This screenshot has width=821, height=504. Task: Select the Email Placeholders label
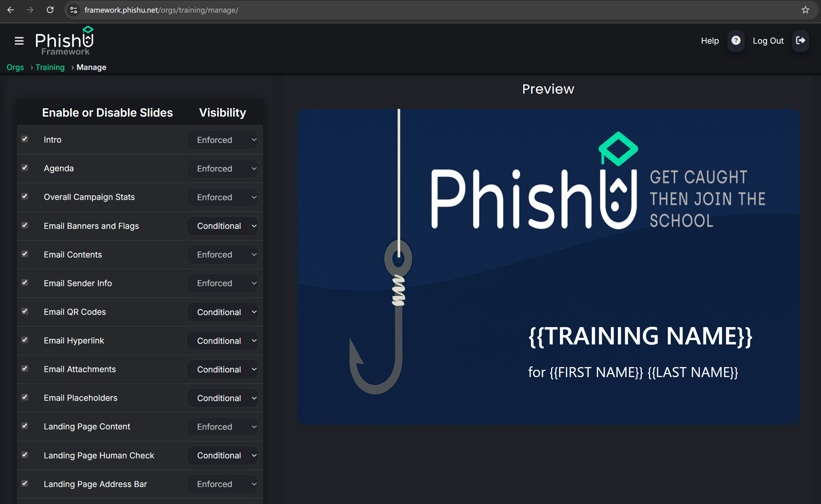(x=80, y=398)
